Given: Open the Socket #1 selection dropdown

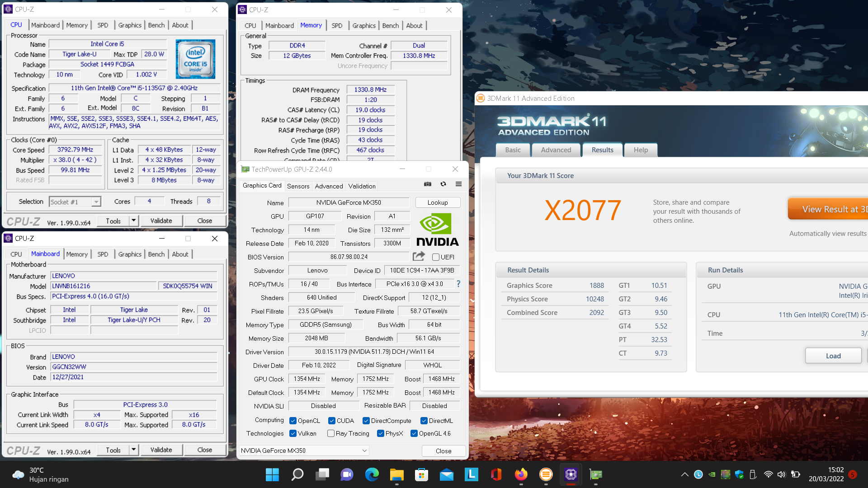Looking at the screenshot, I should 75,202.
